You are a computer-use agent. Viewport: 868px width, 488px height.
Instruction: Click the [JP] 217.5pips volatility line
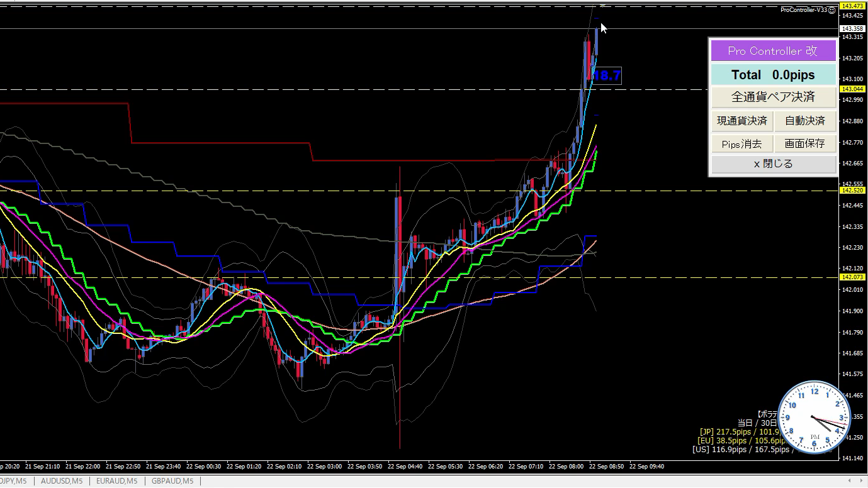click(x=740, y=432)
